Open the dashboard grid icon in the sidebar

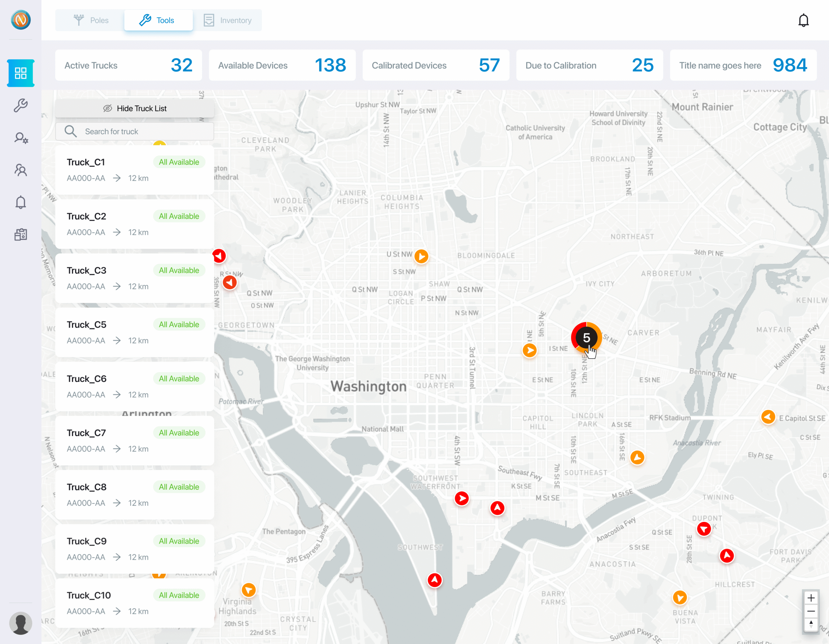pyautogui.click(x=20, y=73)
